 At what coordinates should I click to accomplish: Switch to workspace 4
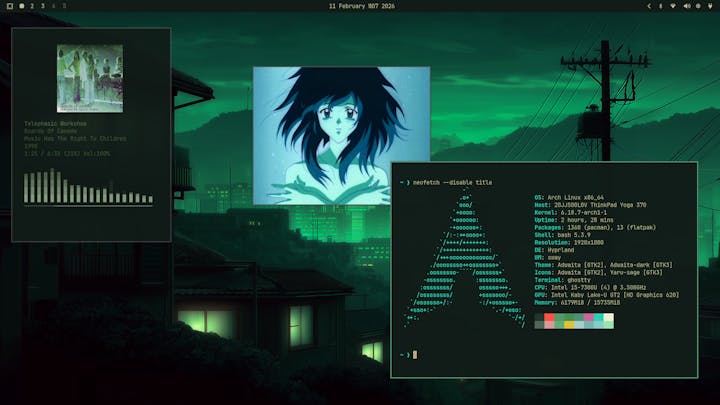(x=54, y=6)
